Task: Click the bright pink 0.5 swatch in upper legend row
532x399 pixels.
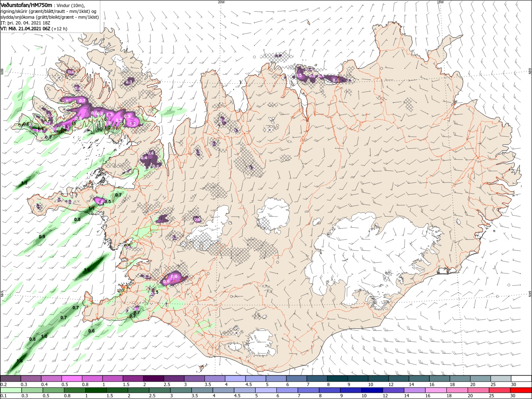Action: coord(71,378)
